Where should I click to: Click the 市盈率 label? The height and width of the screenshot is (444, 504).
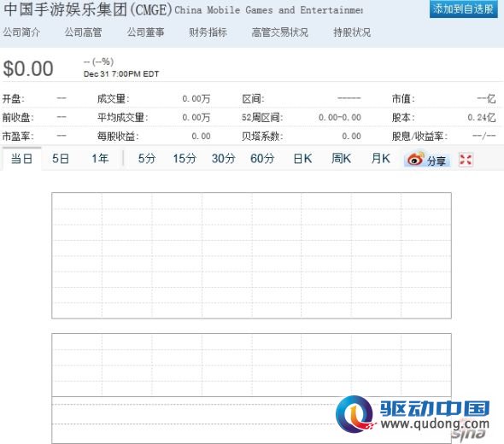point(18,137)
